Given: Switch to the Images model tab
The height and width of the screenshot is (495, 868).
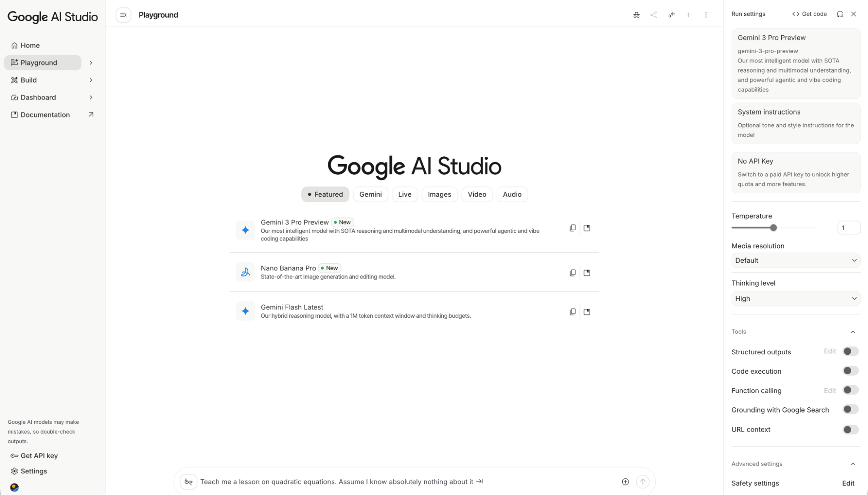Looking at the screenshot, I should pyautogui.click(x=439, y=194).
